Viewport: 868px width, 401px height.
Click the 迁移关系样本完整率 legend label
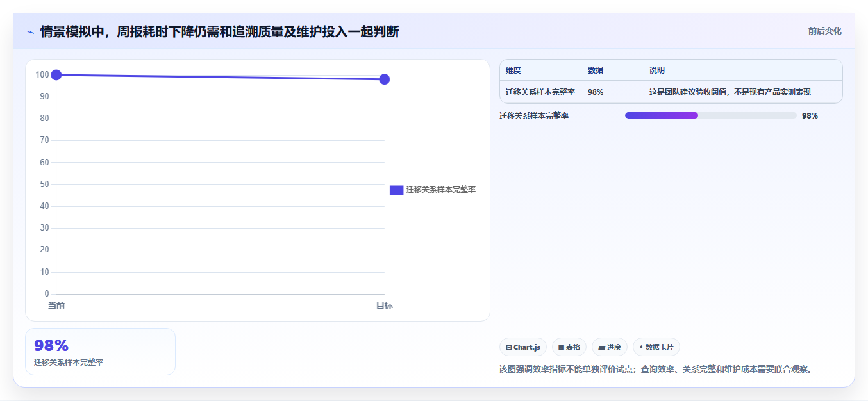[440, 190]
